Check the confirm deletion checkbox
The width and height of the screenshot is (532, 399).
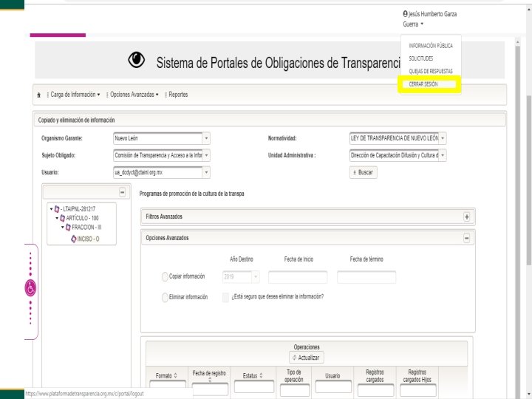pyautogui.click(x=225, y=297)
